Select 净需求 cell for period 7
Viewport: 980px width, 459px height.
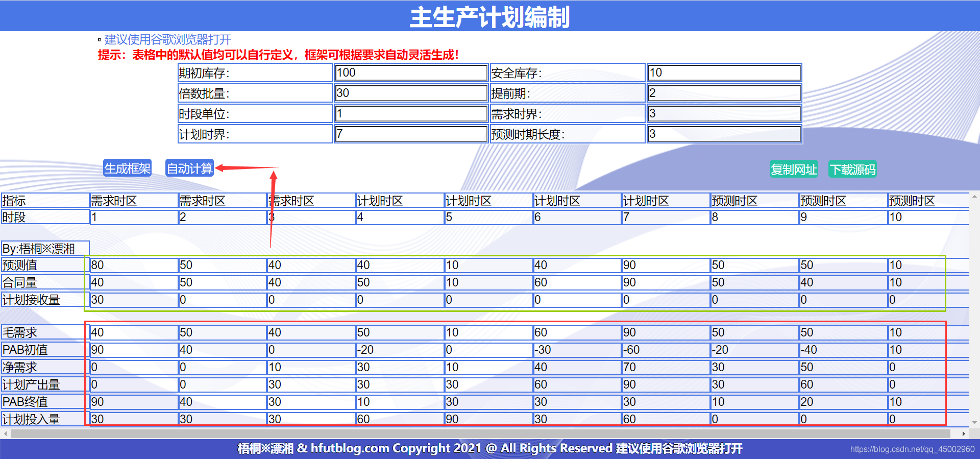point(666,367)
